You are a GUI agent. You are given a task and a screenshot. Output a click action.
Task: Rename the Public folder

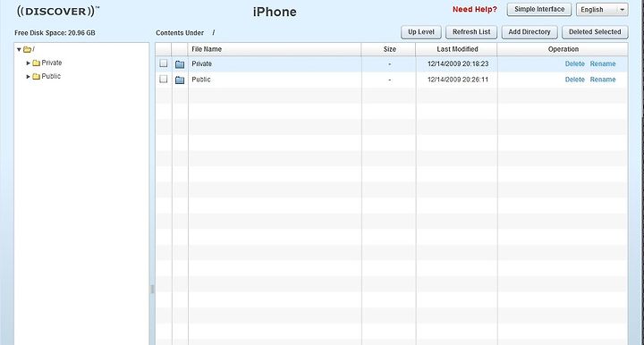pos(603,80)
